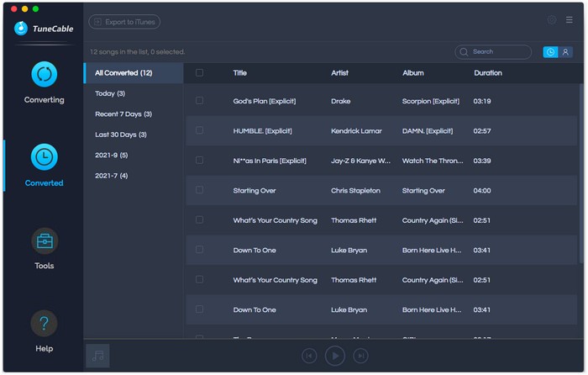Viewport: 588px width, 375px height.
Task: Select Starting Over title cell
Action: point(255,191)
